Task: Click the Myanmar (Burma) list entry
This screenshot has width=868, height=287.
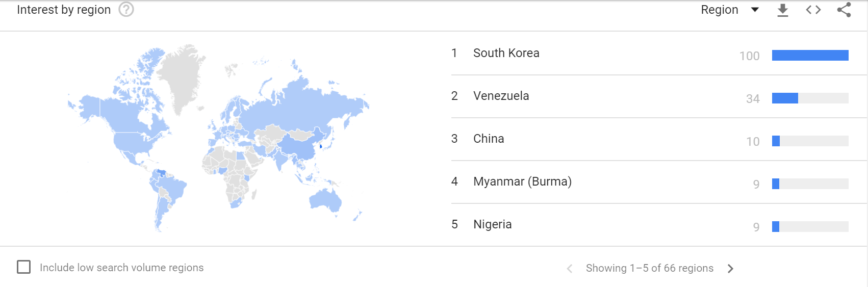Action: pos(522,181)
